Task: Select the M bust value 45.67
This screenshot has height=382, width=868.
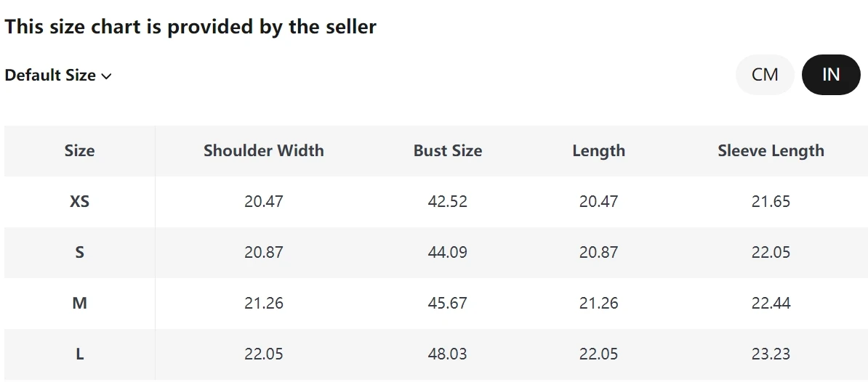Action: coord(448,304)
